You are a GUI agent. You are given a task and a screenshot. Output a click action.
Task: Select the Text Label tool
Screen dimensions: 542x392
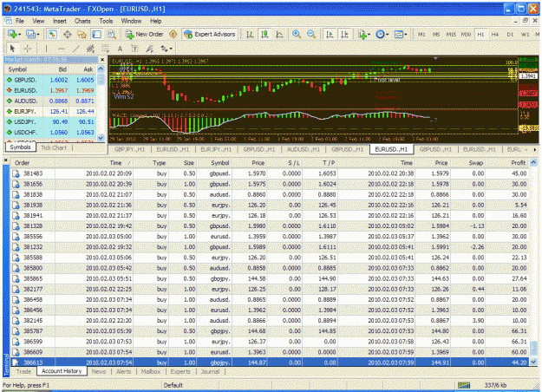tap(134, 49)
